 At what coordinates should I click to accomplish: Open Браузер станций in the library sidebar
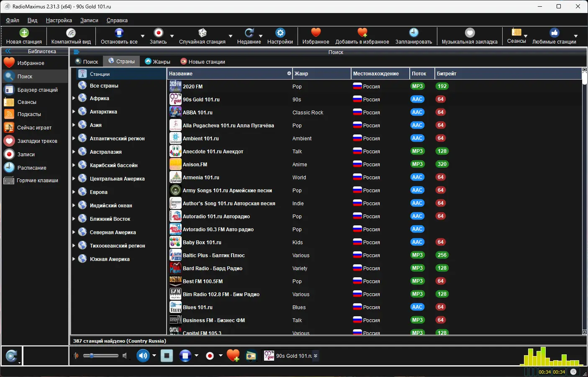(x=35, y=90)
